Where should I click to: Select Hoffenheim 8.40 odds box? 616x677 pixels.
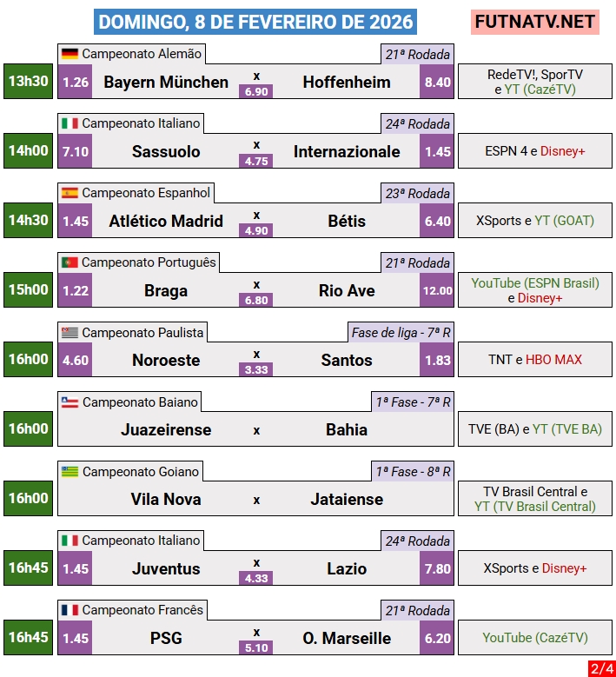(x=437, y=83)
